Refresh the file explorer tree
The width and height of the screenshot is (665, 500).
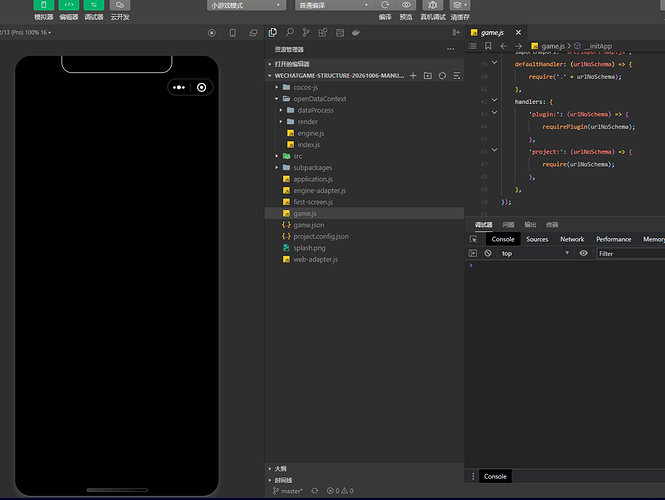click(442, 75)
